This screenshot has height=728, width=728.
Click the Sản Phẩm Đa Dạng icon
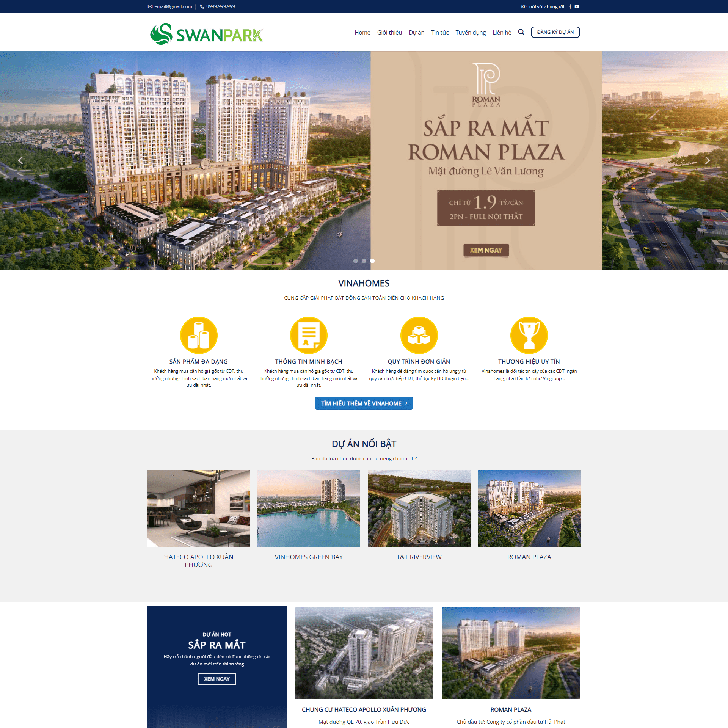[199, 335]
